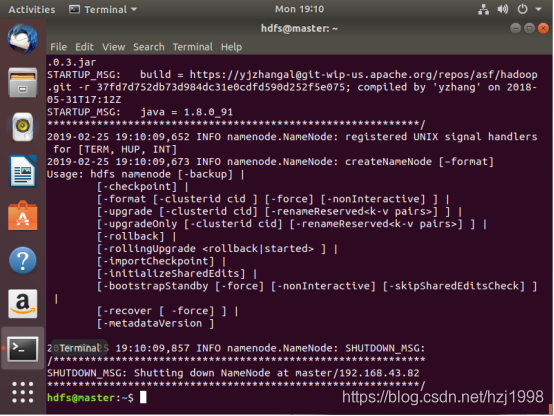Click the '.0.3.jar' text at top
Viewport: 554px width, 416px height.
(x=72, y=62)
